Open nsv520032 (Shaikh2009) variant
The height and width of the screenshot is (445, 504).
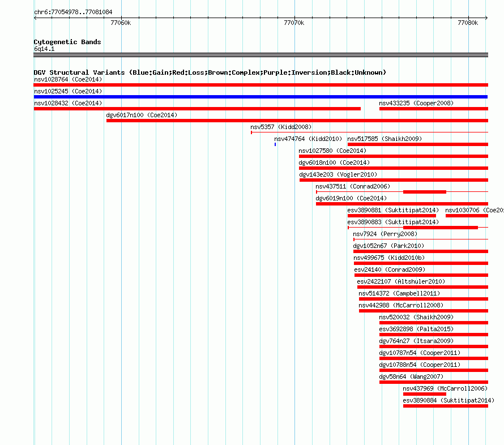pyautogui.click(x=416, y=317)
